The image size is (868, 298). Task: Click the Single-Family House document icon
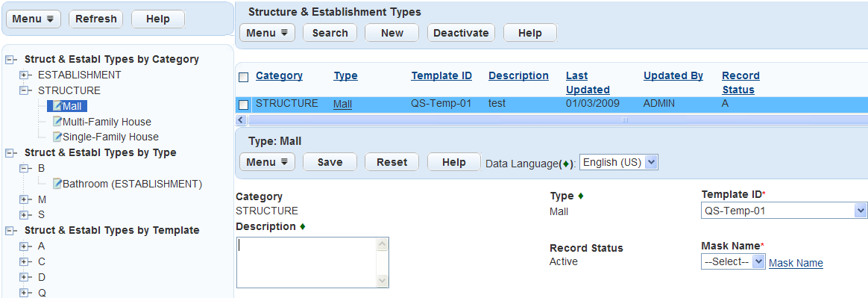(x=57, y=137)
